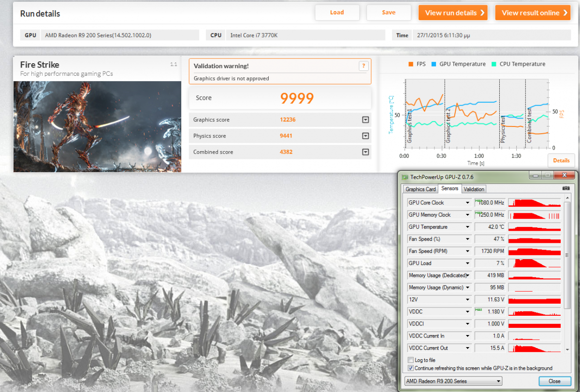
Task: Click View result online button
Action: [x=533, y=13]
